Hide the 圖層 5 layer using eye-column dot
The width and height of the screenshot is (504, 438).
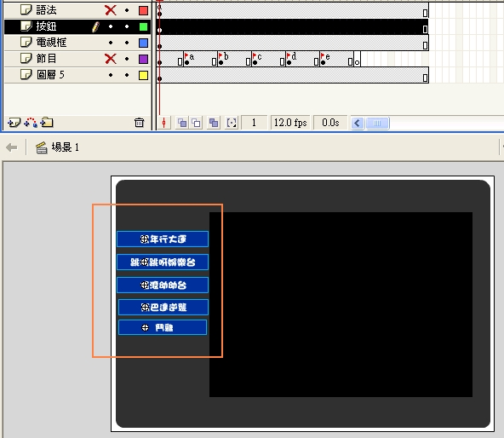(111, 75)
